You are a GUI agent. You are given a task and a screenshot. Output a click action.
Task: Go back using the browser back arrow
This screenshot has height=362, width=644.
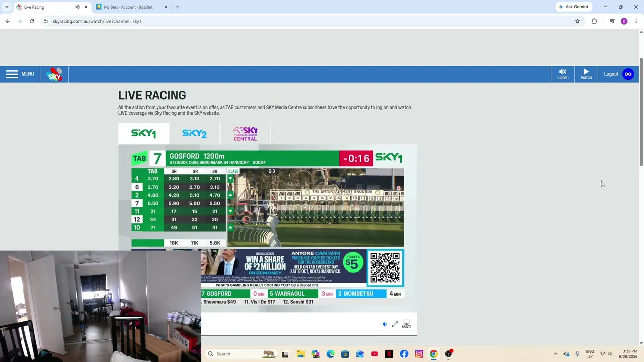pos(8,21)
